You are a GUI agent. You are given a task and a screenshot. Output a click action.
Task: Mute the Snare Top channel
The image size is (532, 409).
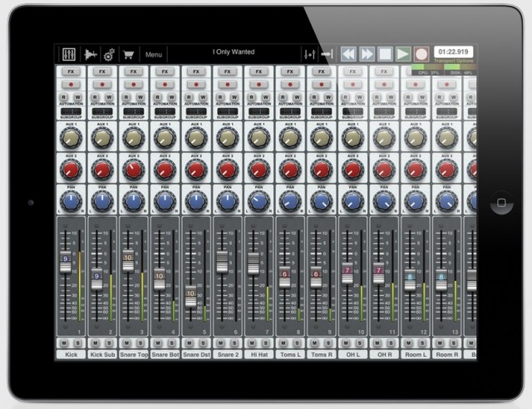pyautogui.click(x=126, y=342)
